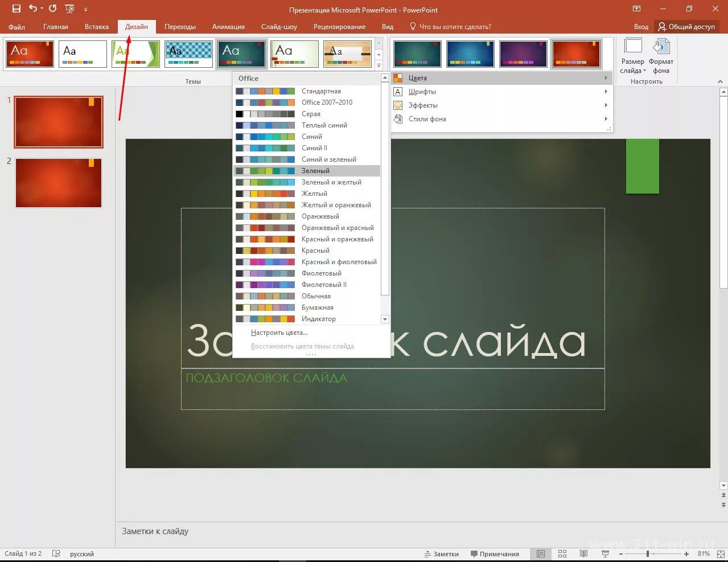Click Заметки к слайду notes area
The height and width of the screenshot is (562, 728).
pos(155,531)
